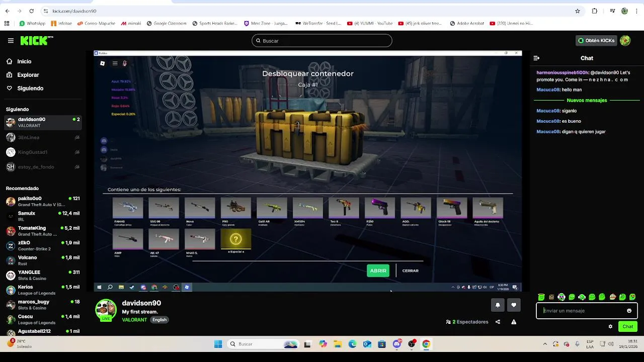Open zEkO recommended channel

(43, 246)
